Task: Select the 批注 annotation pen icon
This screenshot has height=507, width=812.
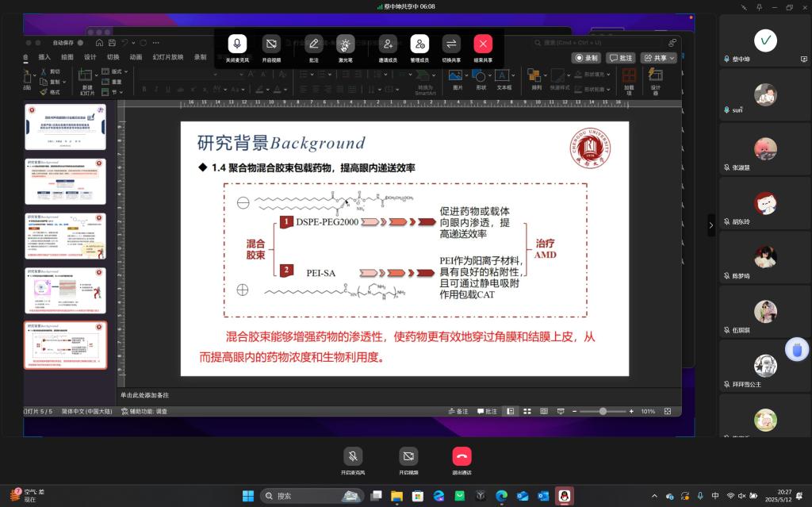Action: 313,44
